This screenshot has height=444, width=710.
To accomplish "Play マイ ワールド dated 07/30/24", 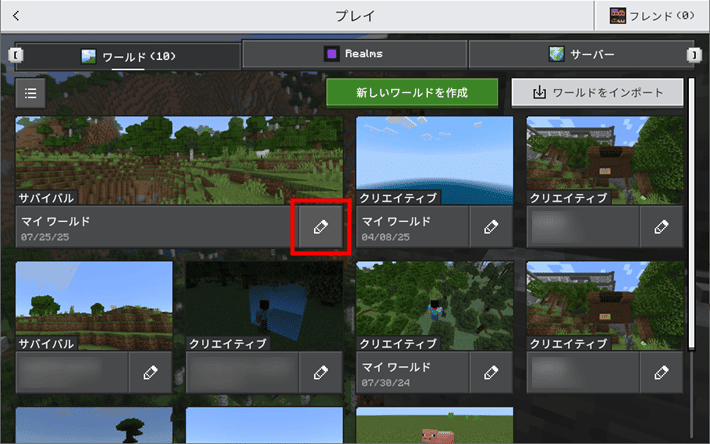I will [x=413, y=372].
